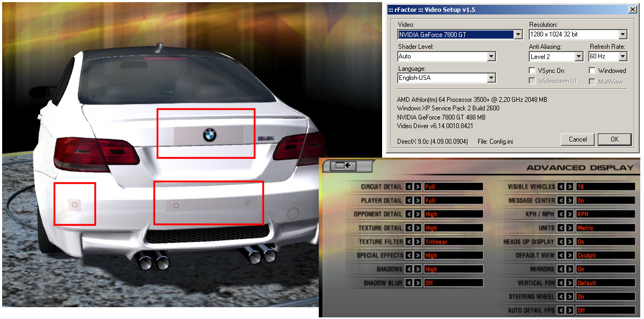Decrease Vertical FOV with left arrow
The height and width of the screenshot is (319, 644).
[x=561, y=283]
